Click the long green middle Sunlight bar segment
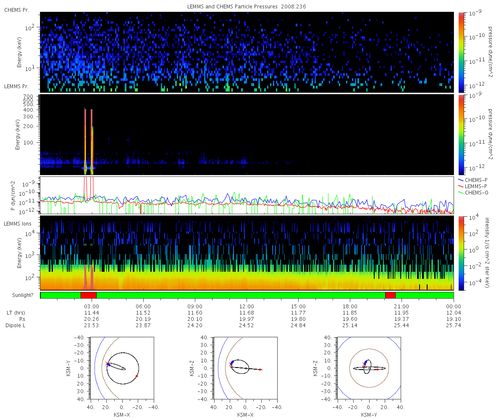The height and width of the screenshot is (420, 504). click(x=240, y=295)
